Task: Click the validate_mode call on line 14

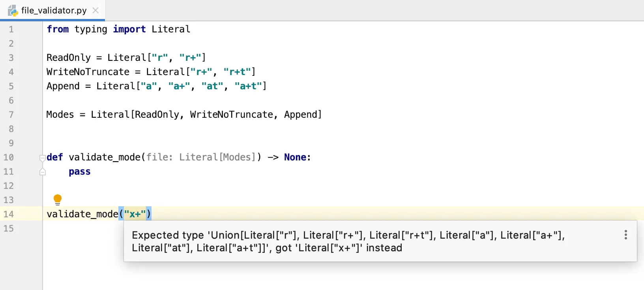Action: coord(82,214)
